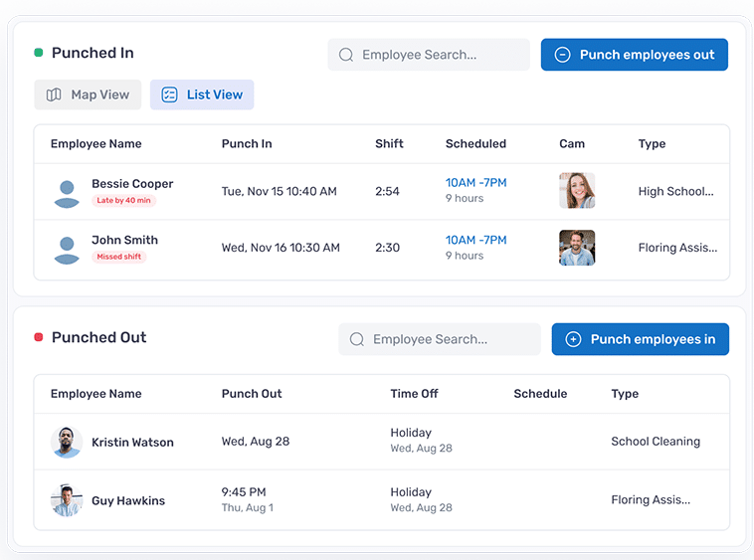Focus the Punched Out Employee Search field
Screen dimensions: 754x560
(449, 339)
